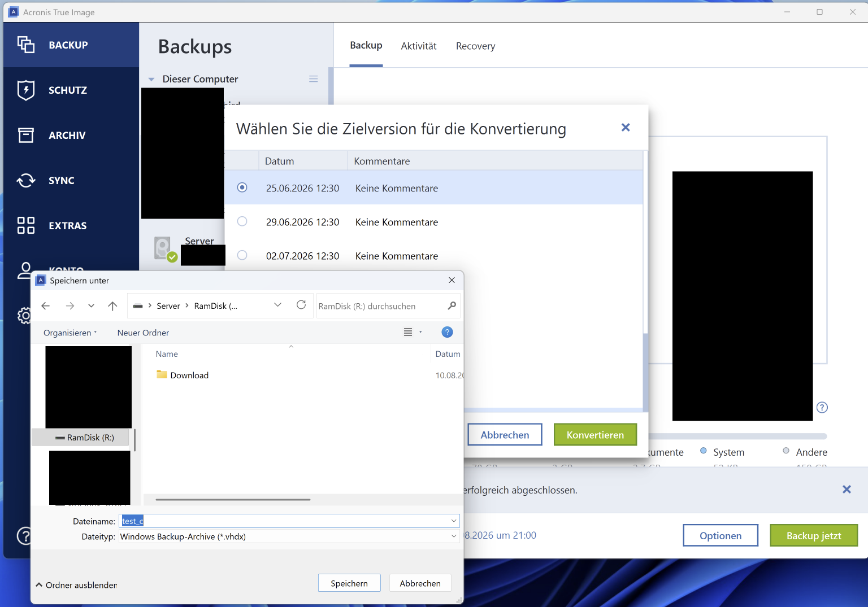The image size is (868, 607).
Task: Open the Sync section icon
Action: click(26, 180)
